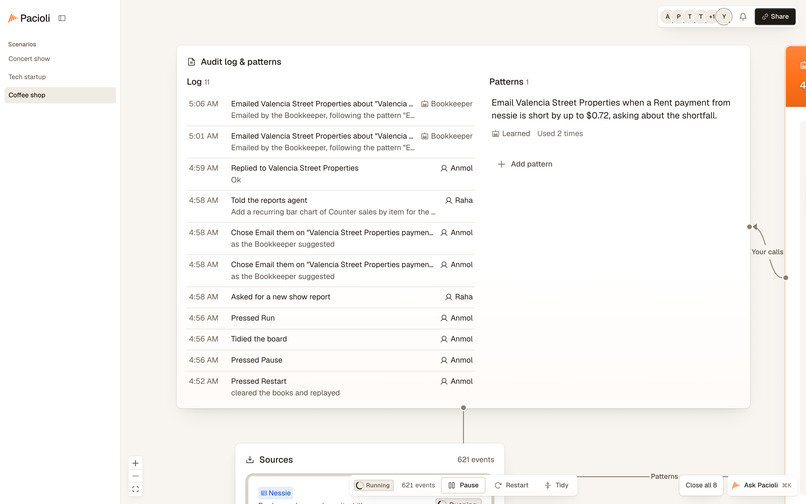Tidy the board
806x504 pixels.
(556, 485)
